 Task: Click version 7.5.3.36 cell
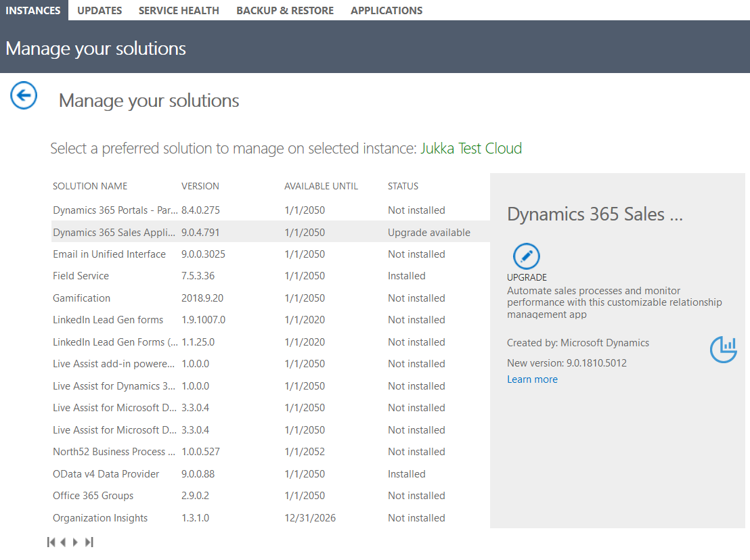pos(198,276)
